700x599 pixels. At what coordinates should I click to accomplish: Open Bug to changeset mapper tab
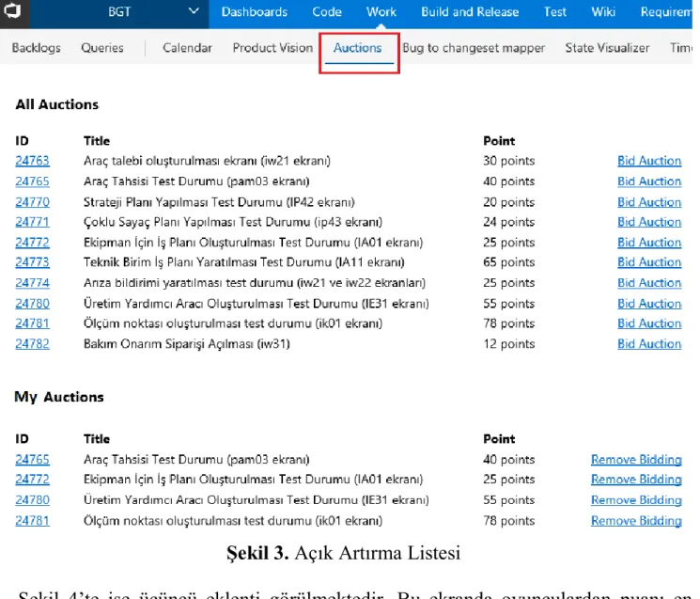tap(474, 48)
